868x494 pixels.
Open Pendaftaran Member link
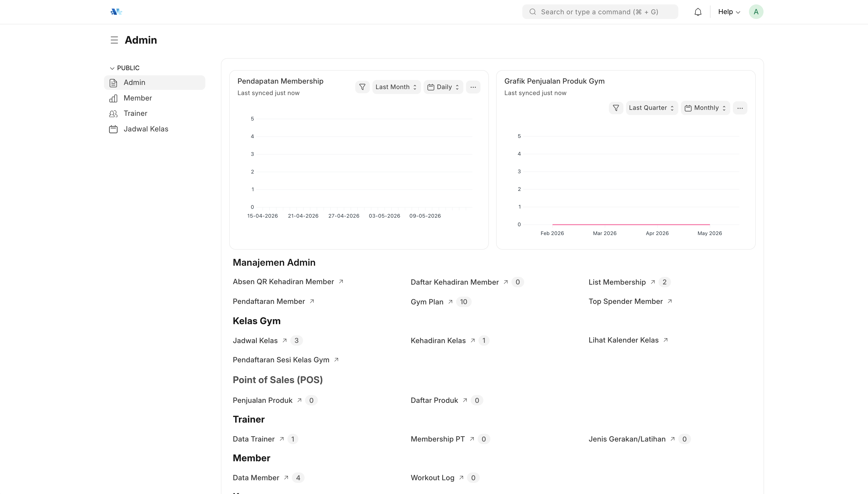pyautogui.click(x=269, y=301)
